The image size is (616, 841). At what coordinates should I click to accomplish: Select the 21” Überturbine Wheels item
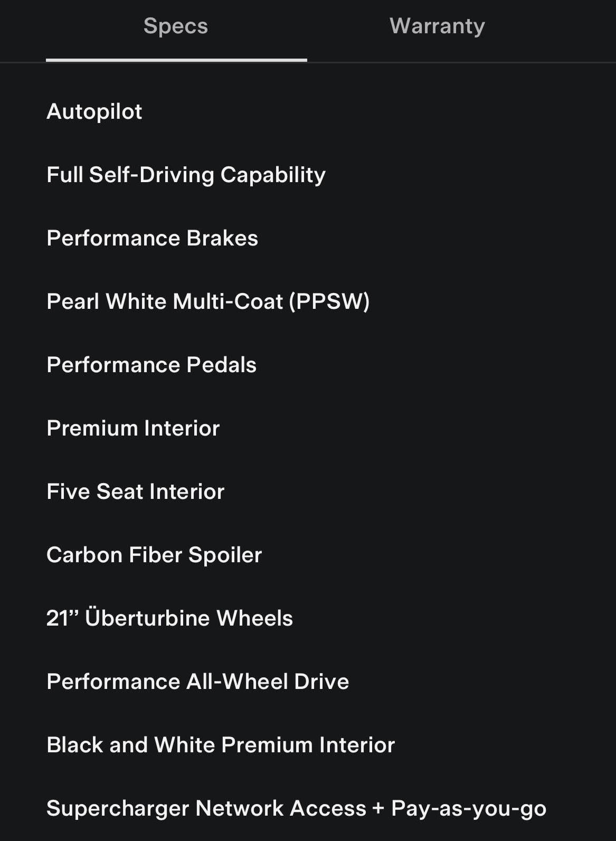tap(169, 618)
